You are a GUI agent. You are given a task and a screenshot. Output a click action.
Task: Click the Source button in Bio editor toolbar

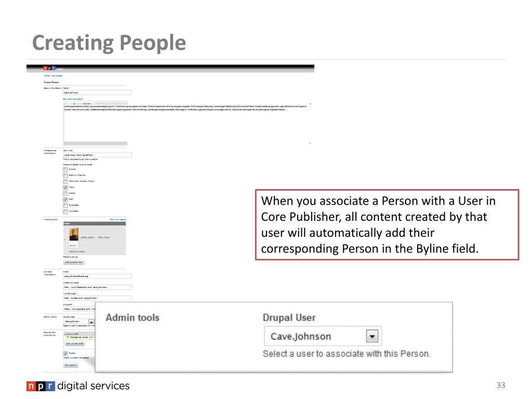pos(87,103)
